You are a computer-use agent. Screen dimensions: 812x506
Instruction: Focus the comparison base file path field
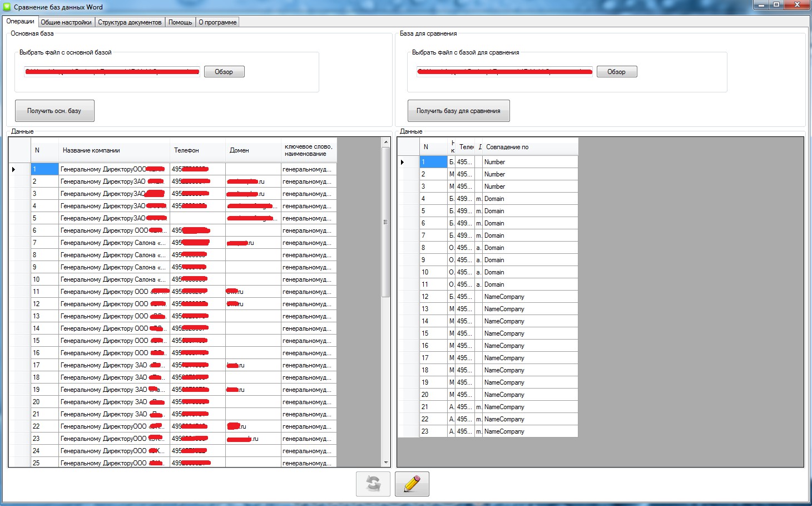tap(504, 72)
